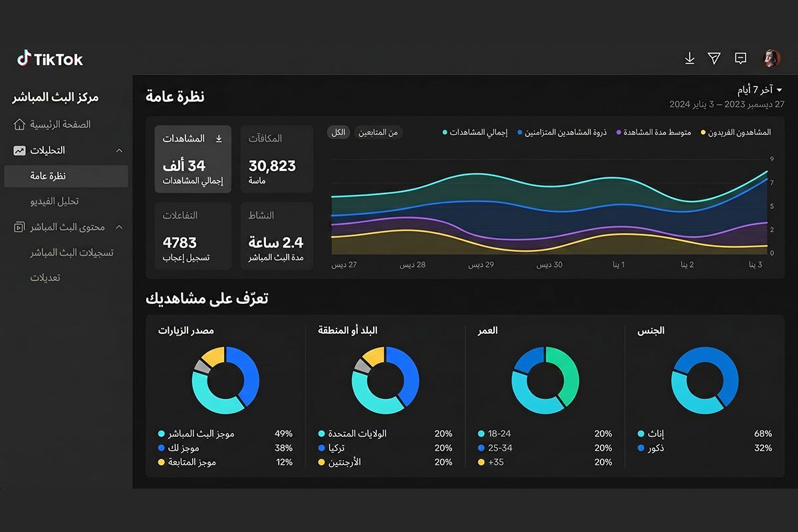Open the profile avatar menu
The height and width of the screenshot is (532, 798).
click(771, 59)
